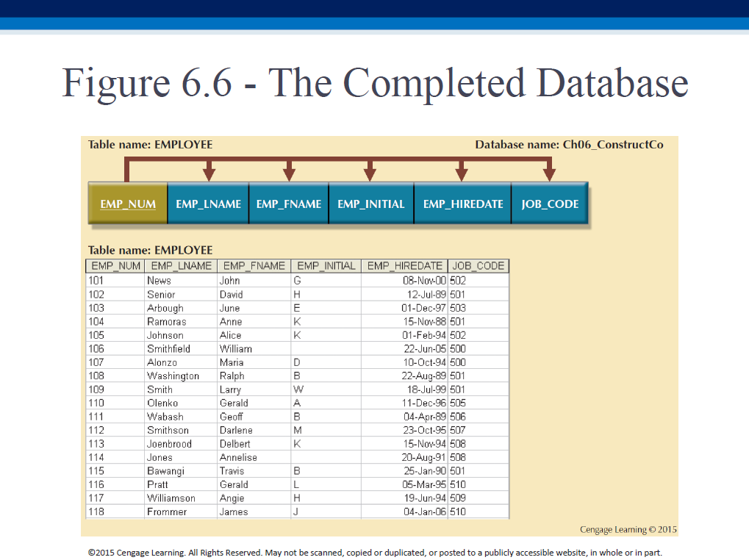The width and height of the screenshot is (749, 560).
Task: Select hire date cell '22-Jun-05'
Action: [x=404, y=348]
